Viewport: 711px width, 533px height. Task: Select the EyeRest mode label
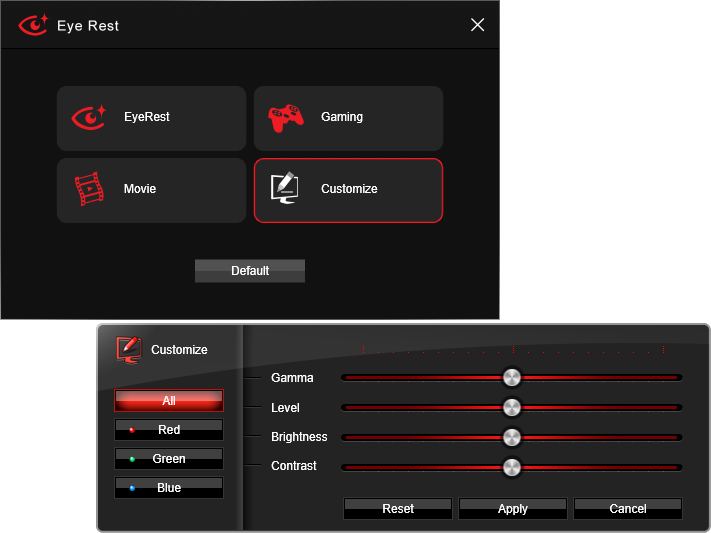[x=146, y=117]
